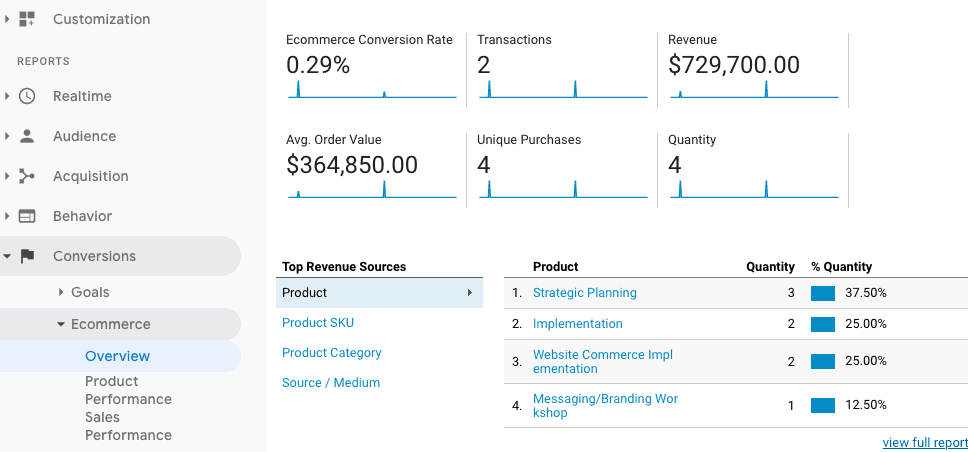Open the Customization menu item

(101, 19)
